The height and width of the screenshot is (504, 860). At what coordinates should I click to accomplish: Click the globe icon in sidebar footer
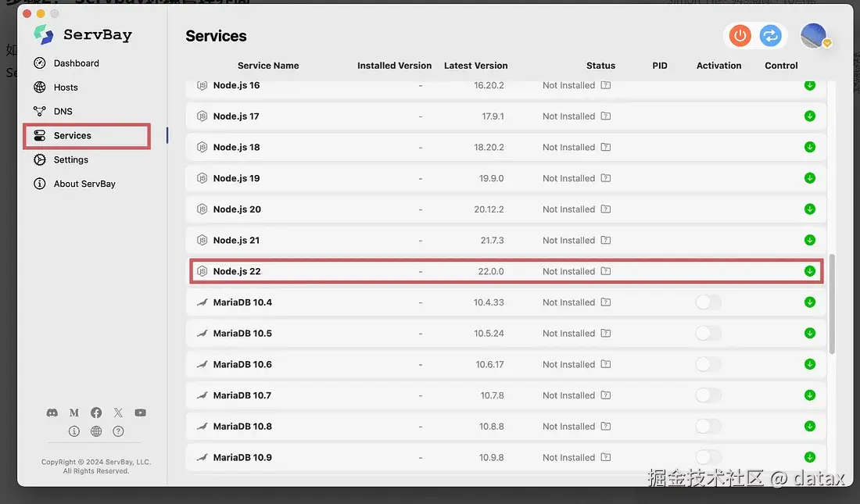[96, 431]
